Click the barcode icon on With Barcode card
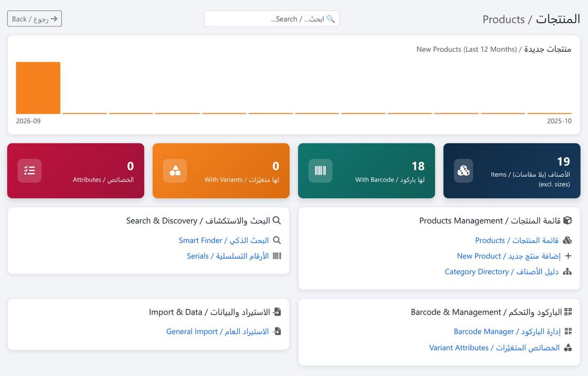This screenshot has width=588, height=376. click(320, 171)
